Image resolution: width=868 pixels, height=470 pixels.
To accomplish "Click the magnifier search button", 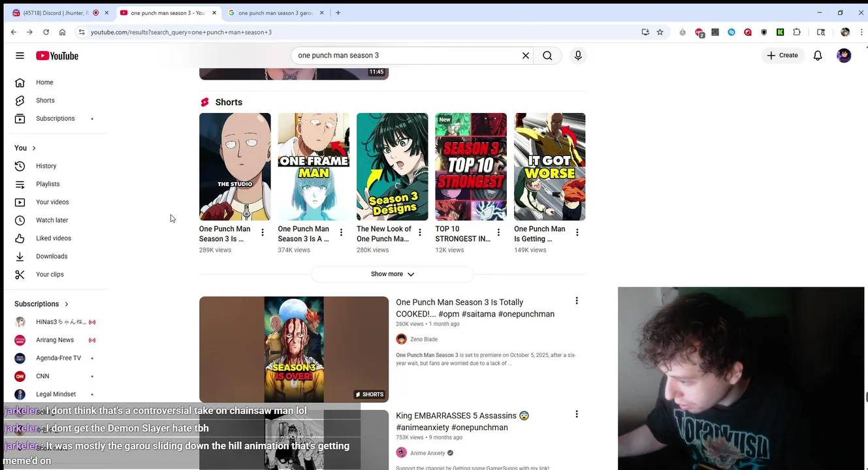I will point(547,55).
